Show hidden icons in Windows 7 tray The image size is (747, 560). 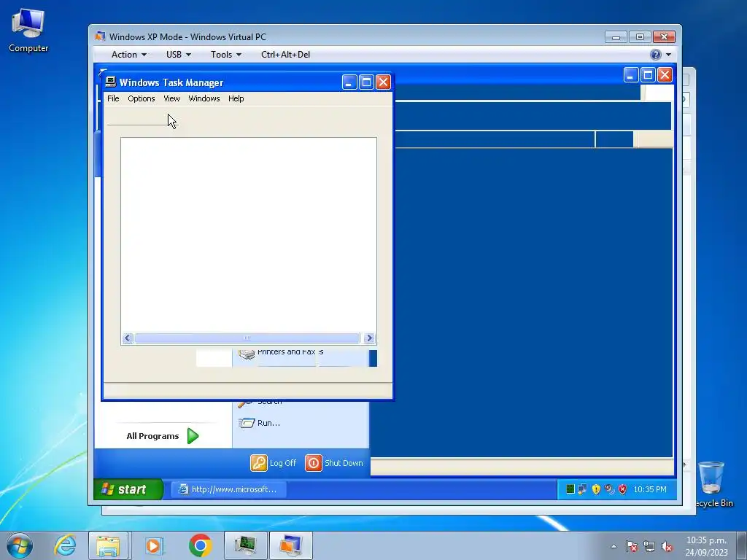[614, 547]
